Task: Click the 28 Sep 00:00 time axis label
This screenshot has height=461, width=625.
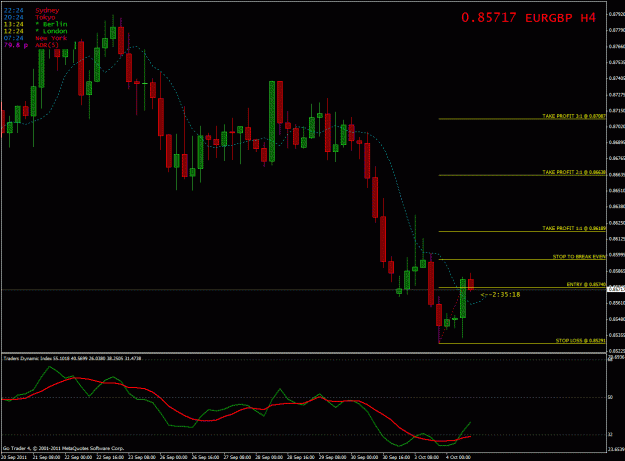Action: coord(269,457)
